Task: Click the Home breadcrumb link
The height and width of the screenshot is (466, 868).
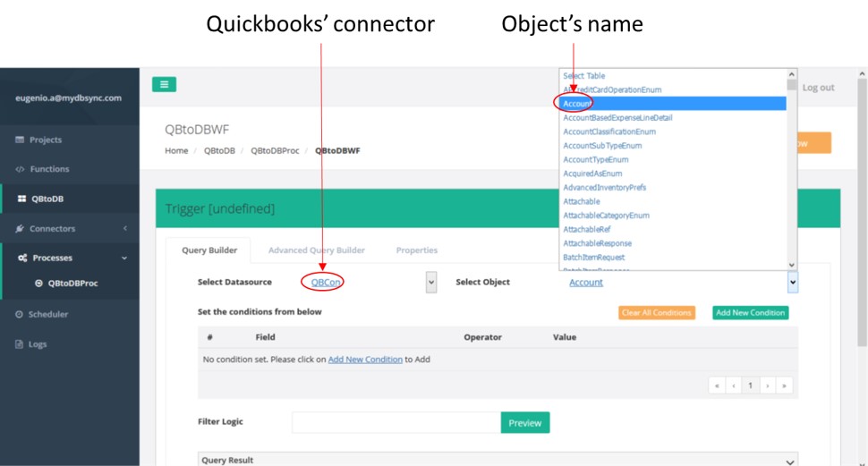Action: coord(176,151)
